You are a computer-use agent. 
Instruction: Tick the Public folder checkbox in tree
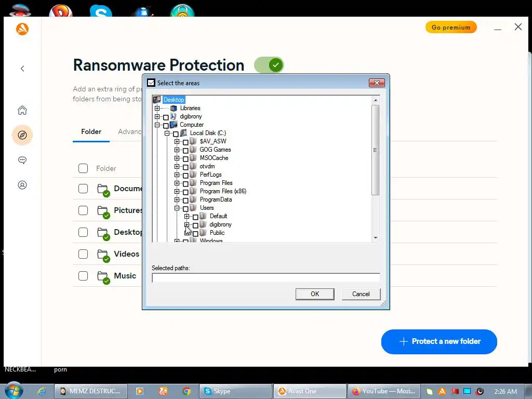195,234
